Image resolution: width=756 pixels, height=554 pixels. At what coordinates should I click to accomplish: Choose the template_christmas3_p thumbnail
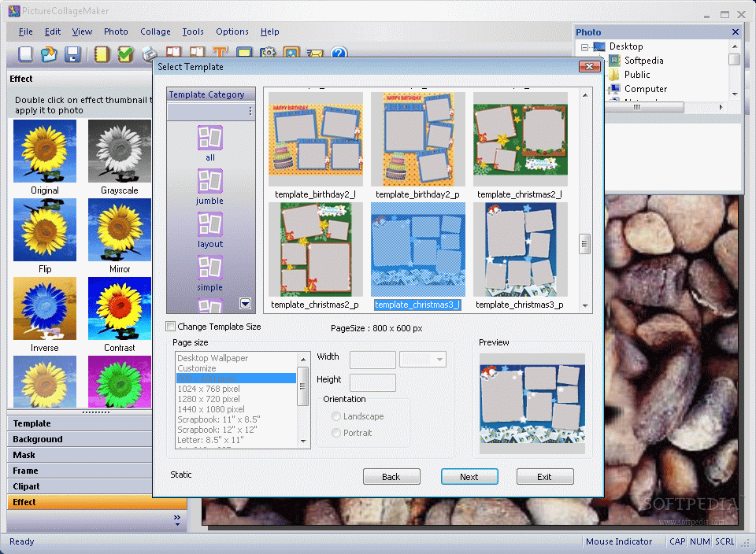521,249
